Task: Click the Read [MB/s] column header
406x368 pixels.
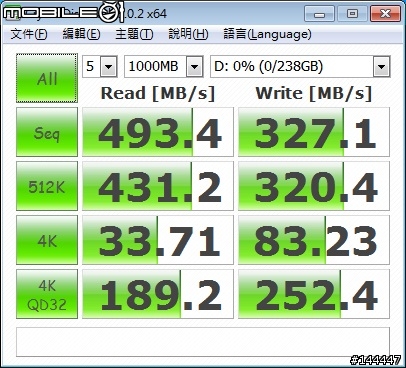Action: click(158, 93)
